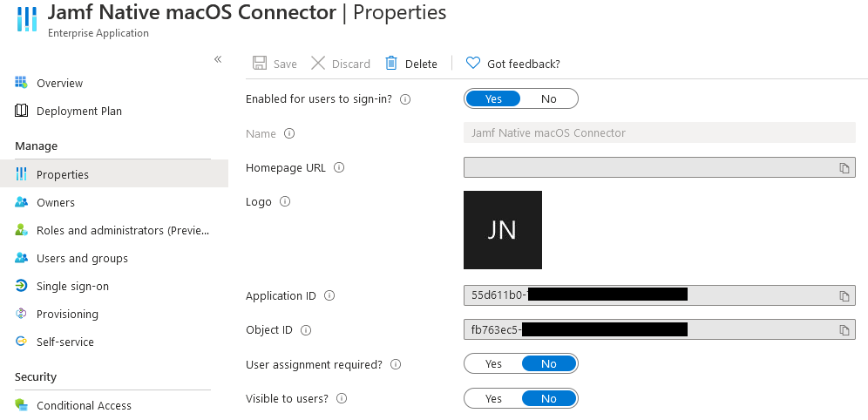Click the Name field showing Jamf Native macOS Connector
The width and height of the screenshot is (868, 420).
pyautogui.click(x=660, y=132)
